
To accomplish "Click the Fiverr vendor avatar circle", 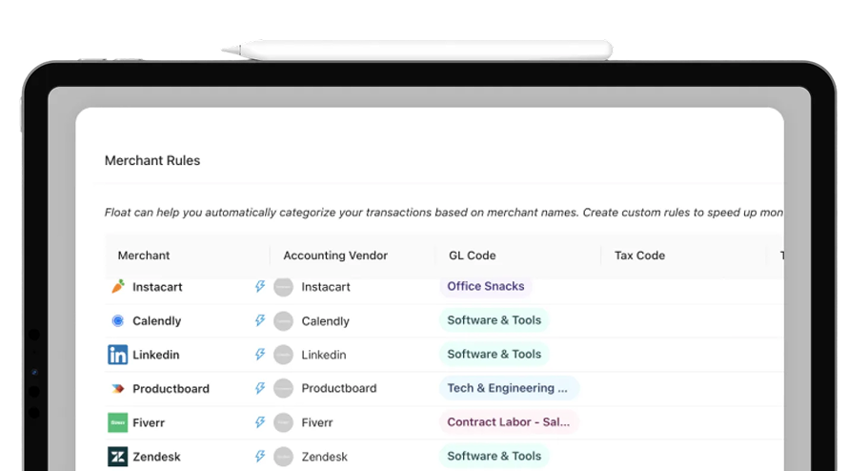I will [x=283, y=422].
